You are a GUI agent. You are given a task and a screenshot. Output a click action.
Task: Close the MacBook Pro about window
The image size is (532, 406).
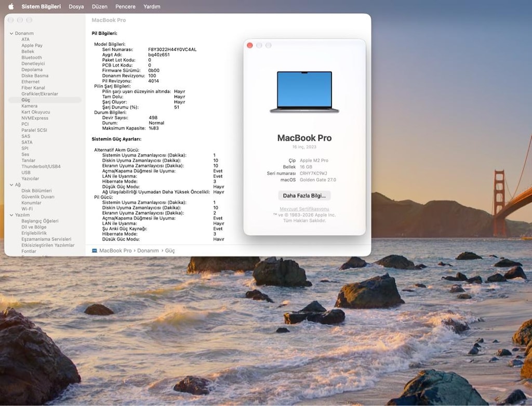click(x=250, y=46)
